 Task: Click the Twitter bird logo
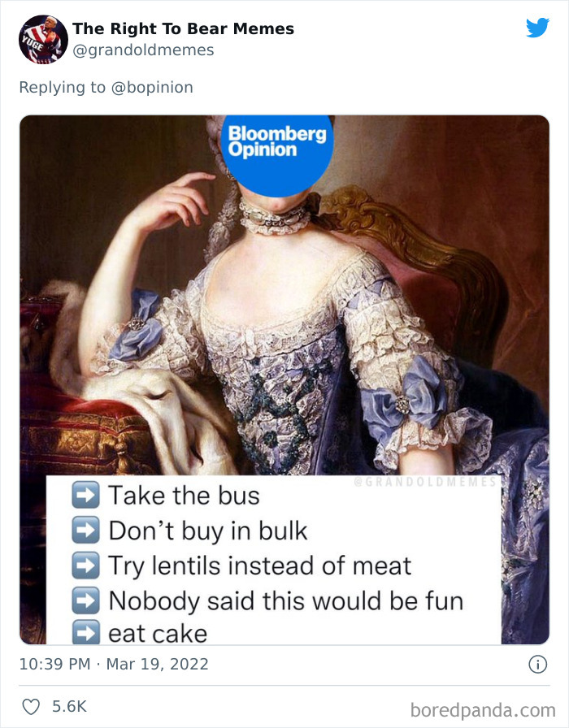[x=538, y=28]
